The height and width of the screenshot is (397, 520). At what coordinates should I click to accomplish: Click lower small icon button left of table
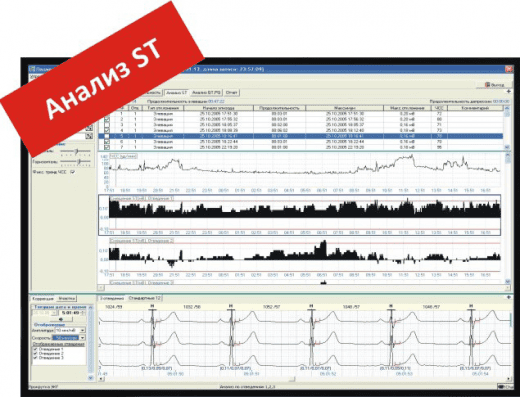point(89,136)
